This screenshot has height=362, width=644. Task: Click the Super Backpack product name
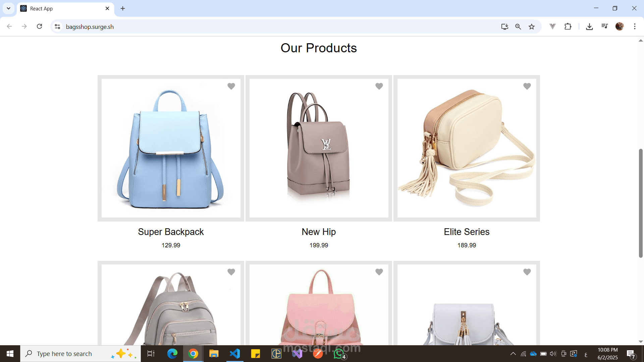point(171,232)
